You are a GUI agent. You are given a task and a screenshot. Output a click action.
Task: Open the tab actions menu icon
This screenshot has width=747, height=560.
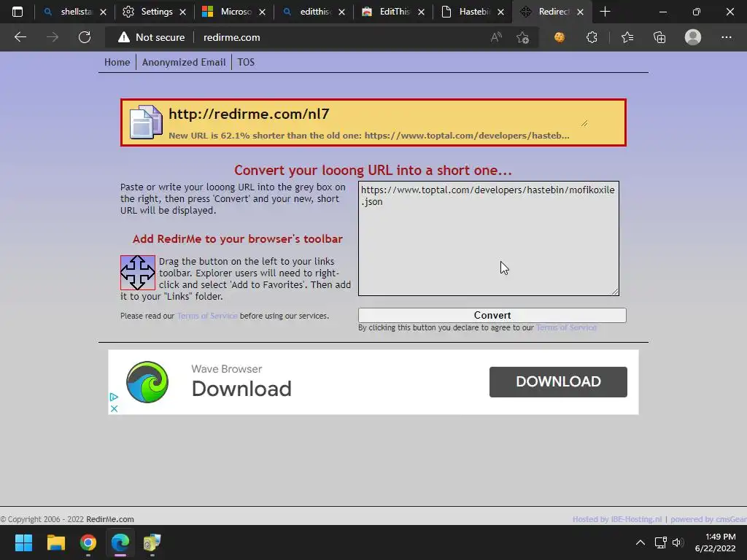18,12
